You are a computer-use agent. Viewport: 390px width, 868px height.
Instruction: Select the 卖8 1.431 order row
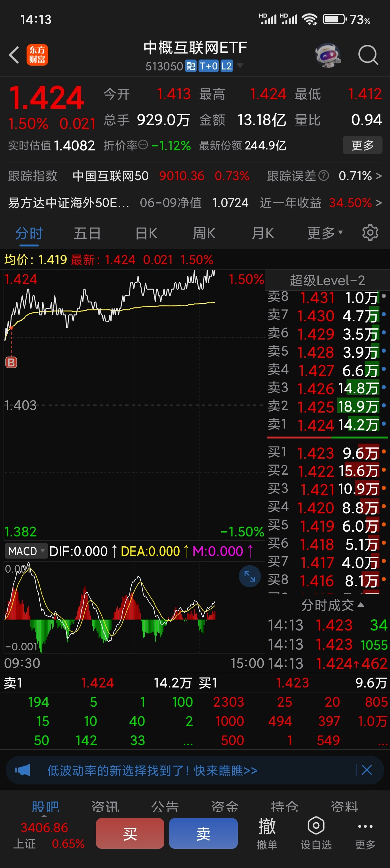click(x=327, y=297)
